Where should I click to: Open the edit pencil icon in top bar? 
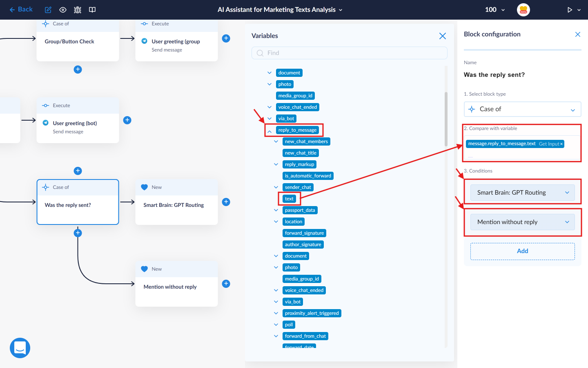coord(48,10)
